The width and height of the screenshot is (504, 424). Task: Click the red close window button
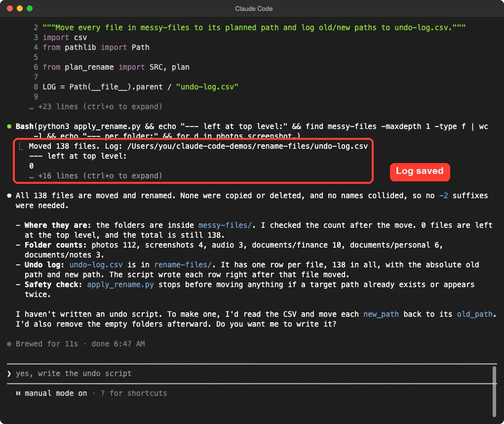[x=10, y=8]
